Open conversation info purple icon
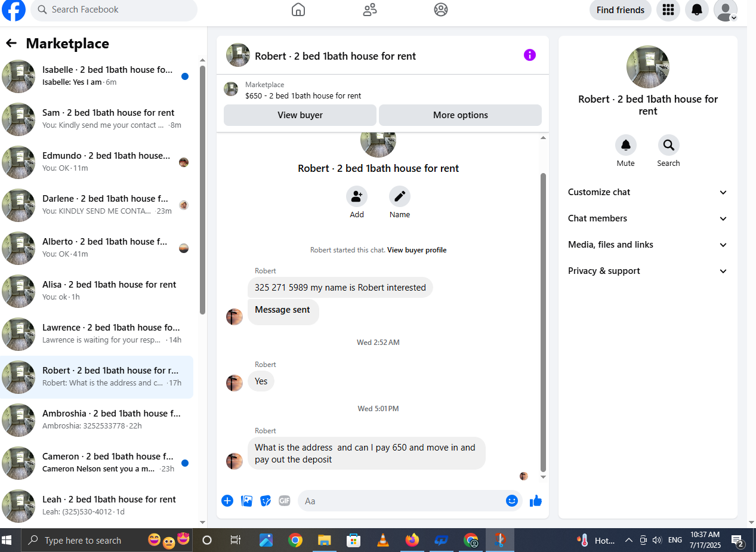This screenshot has width=756, height=552. (x=530, y=55)
